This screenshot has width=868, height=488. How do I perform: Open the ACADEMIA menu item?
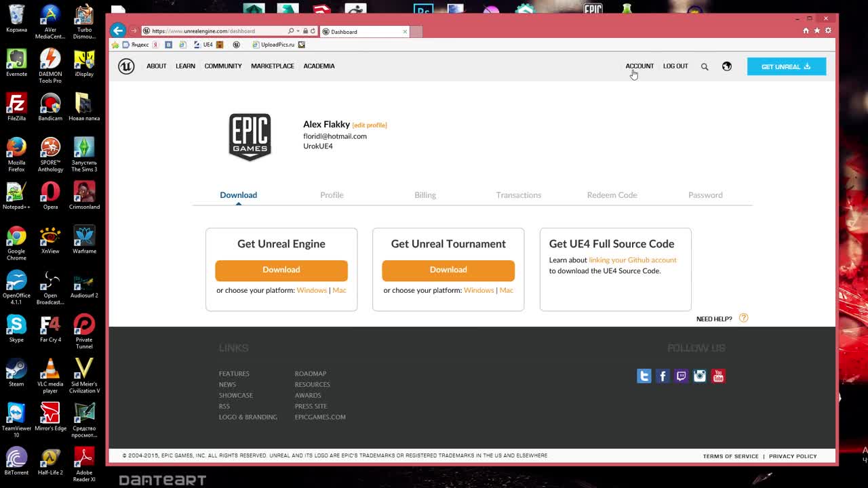pos(319,66)
